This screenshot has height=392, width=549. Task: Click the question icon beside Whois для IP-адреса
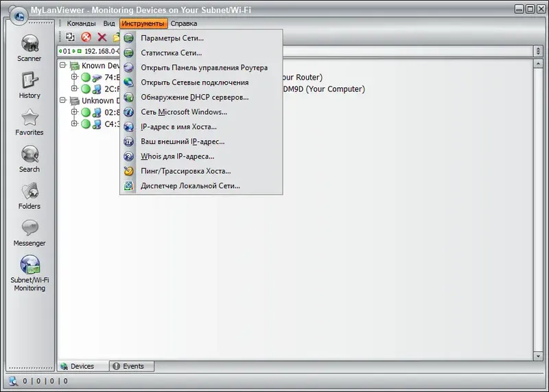coord(129,157)
